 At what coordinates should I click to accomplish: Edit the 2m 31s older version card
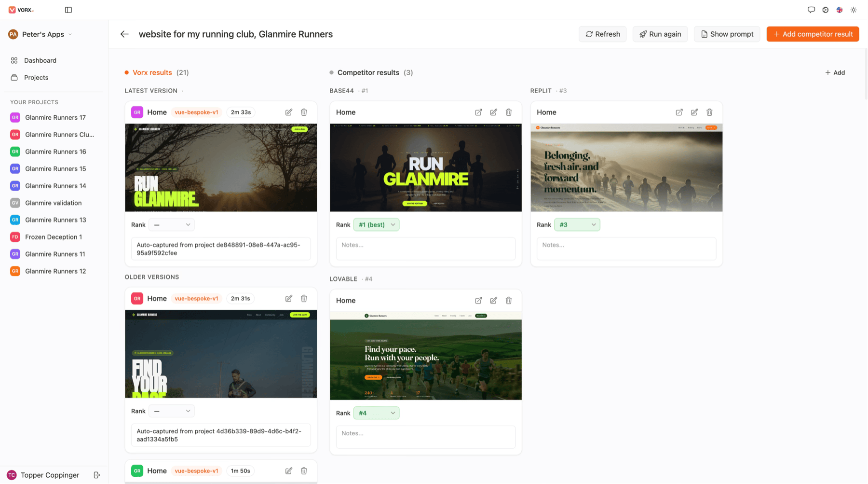[x=289, y=299]
